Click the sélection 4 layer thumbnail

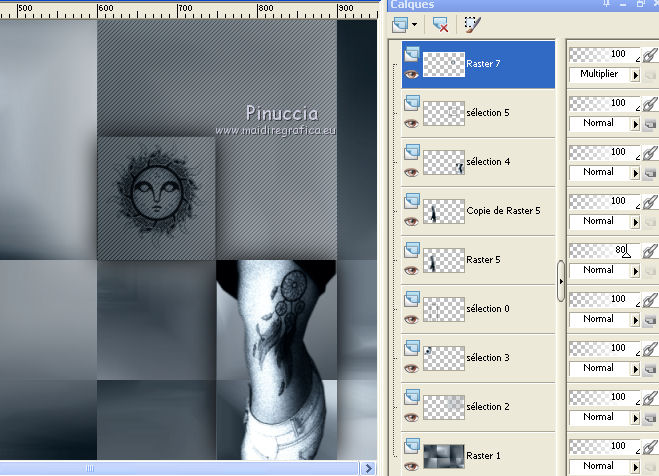443,162
